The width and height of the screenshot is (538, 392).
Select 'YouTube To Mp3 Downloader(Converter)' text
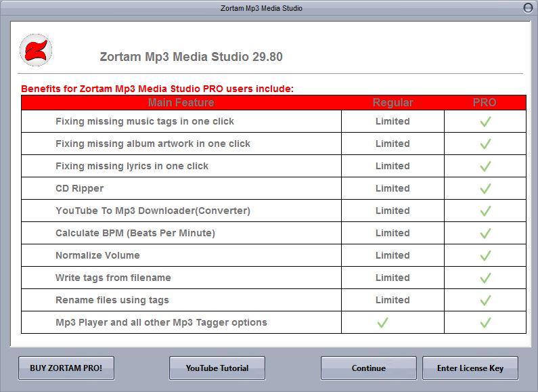click(153, 211)
